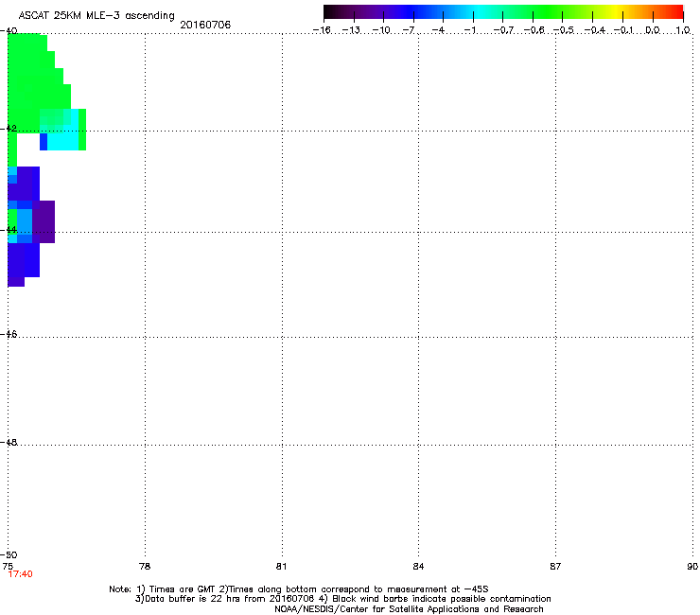Image resolution: width=700 pixels, height=615 pixels.
Task: Click the date label 20160706
Action: click(x=205, y=25)
